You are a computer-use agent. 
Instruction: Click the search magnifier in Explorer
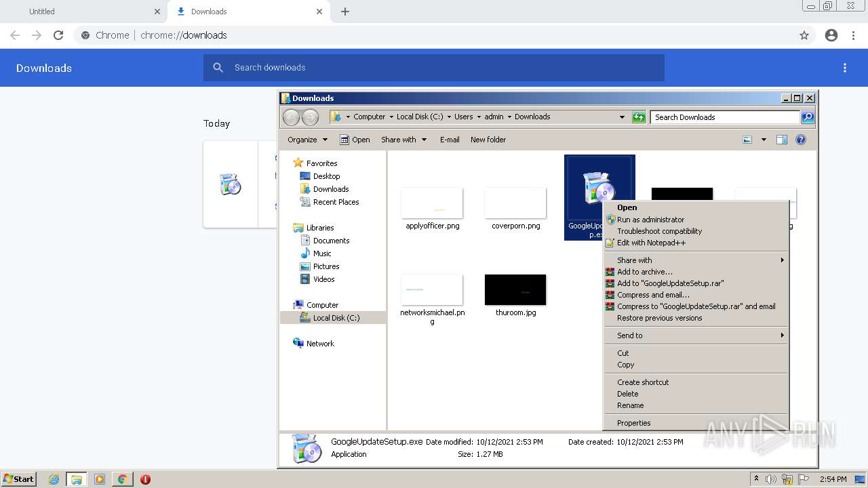pos(808,117)
